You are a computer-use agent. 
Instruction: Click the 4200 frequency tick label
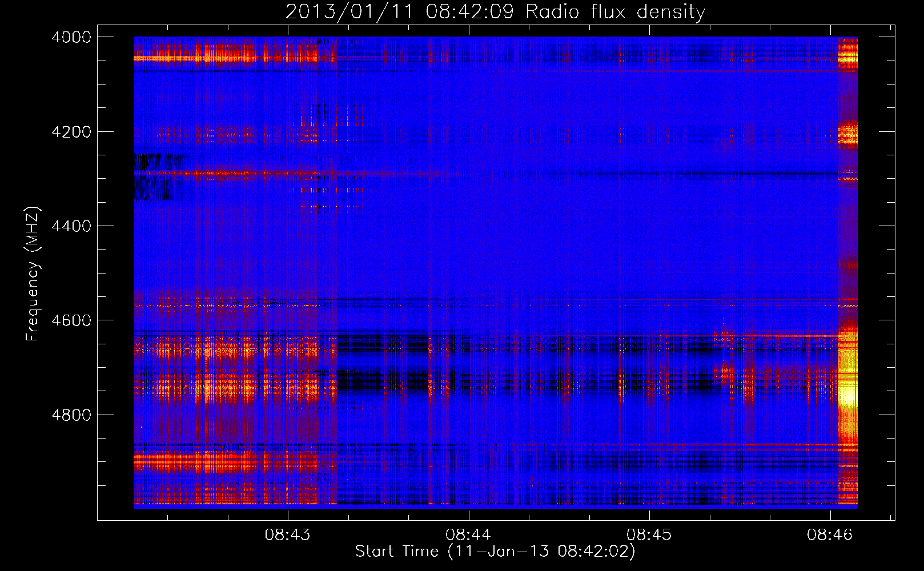[x=71, y=132]
